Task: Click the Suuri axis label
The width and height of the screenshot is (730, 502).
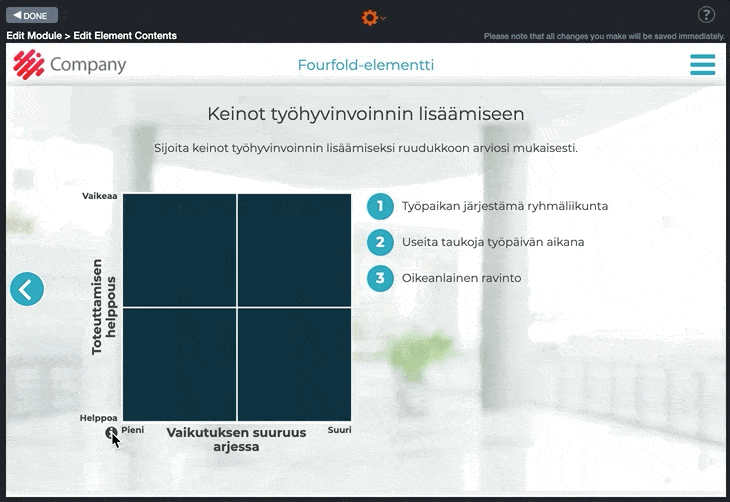Action: click(x=339, y=430)
